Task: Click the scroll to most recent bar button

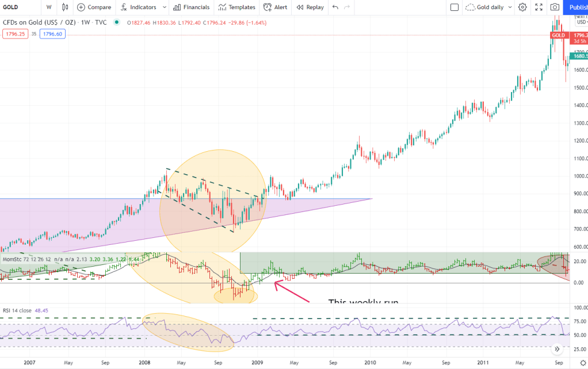Action: (557, 348)
